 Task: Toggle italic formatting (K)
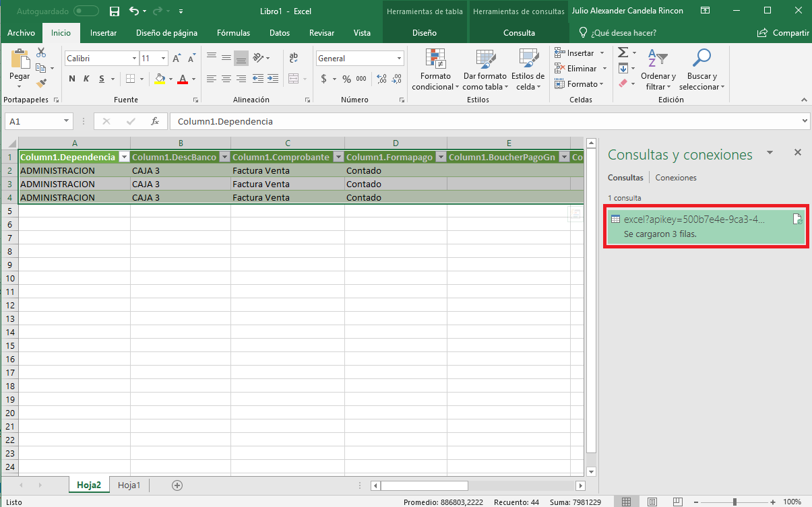(x=86, y=79)
